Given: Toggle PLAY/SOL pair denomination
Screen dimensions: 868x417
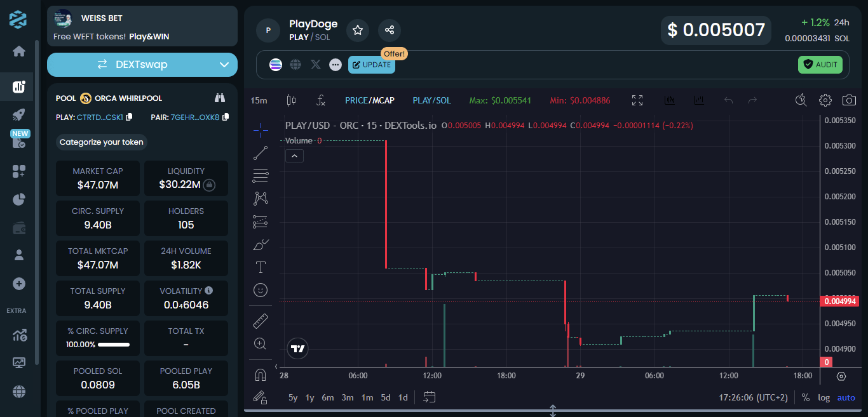Looking at the screenshot, I should pos(432,100).
